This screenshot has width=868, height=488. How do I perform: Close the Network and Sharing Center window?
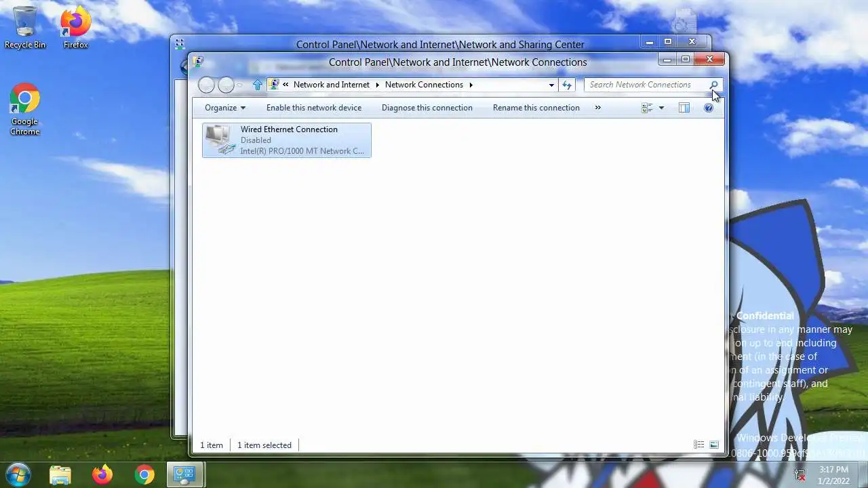(x=692, y=42)
